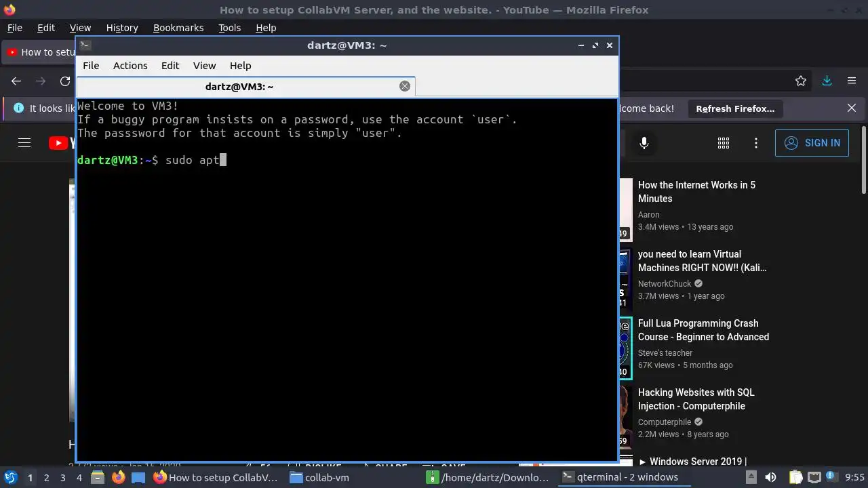Dismiss the Firefox notification bar
The height and width of the screenshot is (488, 868).
tap(852, 108)
